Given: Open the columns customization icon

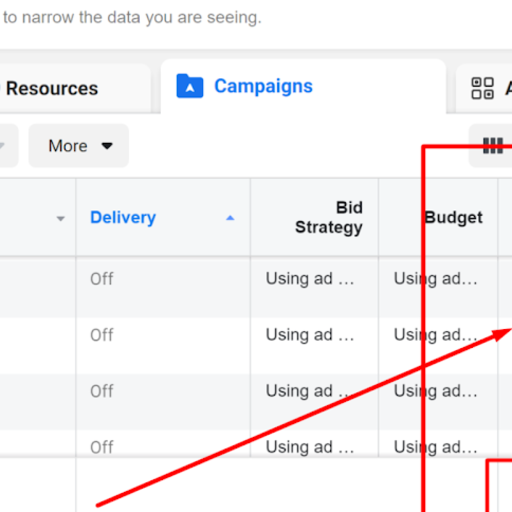Looking at the screenshot, I should [x=493, y=146].
